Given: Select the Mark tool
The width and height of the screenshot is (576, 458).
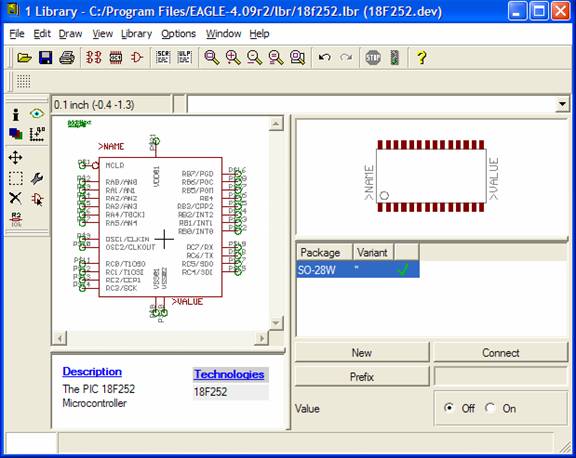Looking at the screenshot, I should point(37,134).
